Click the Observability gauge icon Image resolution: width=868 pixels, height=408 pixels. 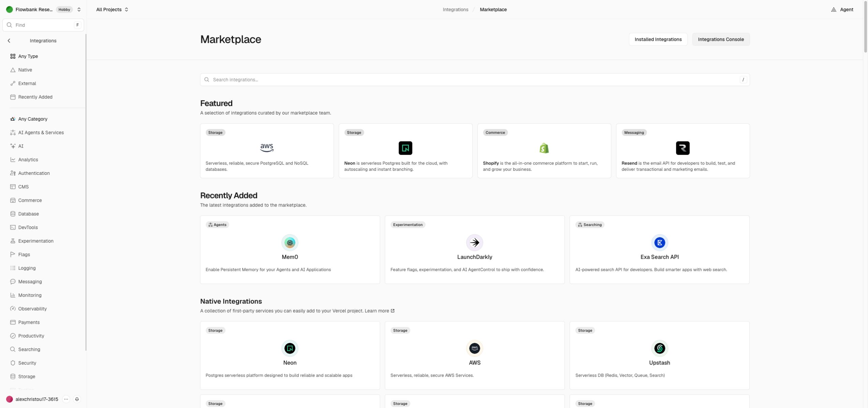click(13, 309)
